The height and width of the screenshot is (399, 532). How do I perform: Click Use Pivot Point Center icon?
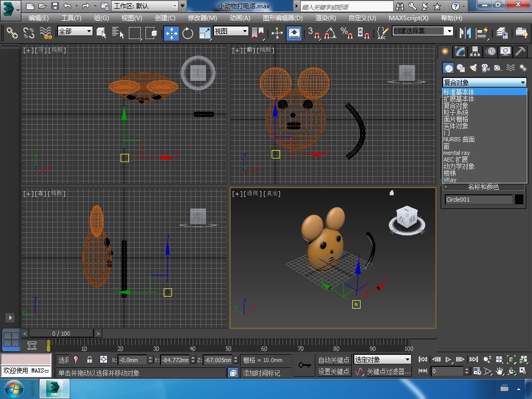(x=258, y=33)
